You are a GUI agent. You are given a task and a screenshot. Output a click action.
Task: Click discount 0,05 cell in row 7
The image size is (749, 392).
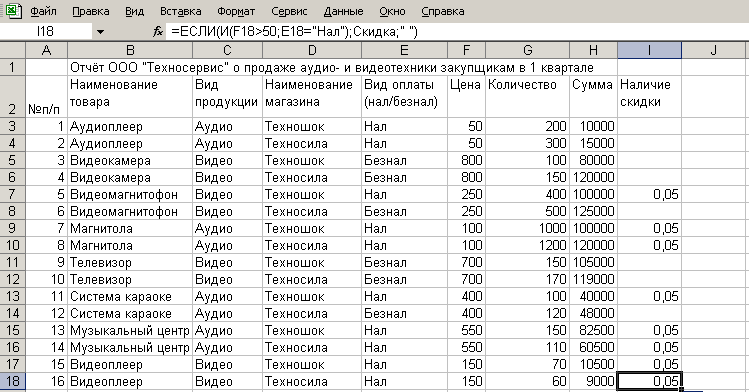click(x=650, y=194)
